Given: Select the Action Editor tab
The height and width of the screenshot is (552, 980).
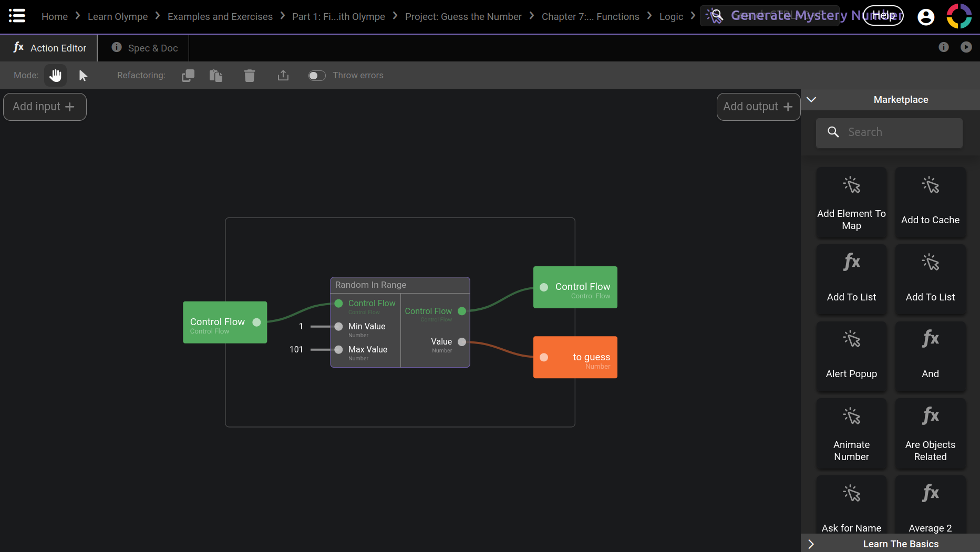Looking at the screenshot, I should (49, 48).
